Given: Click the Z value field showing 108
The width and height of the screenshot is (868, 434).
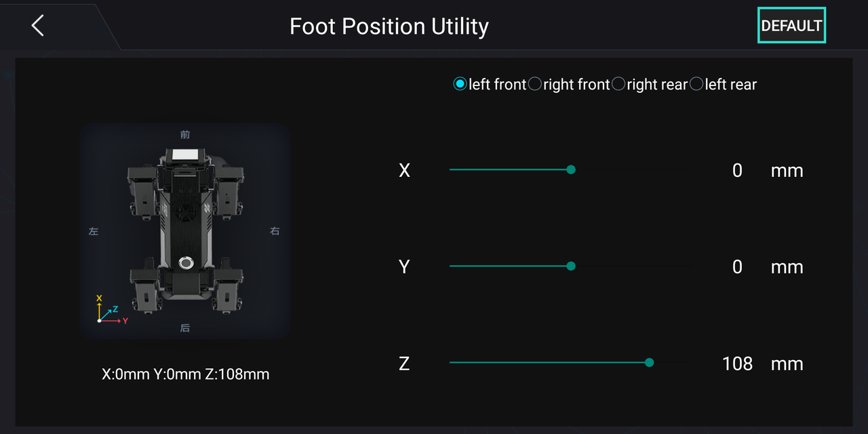Looking at the screenshot, I should (x=737, y=363).
